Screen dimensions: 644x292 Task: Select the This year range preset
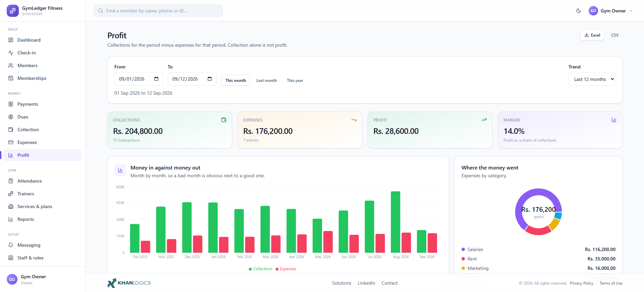click(295, 81)
